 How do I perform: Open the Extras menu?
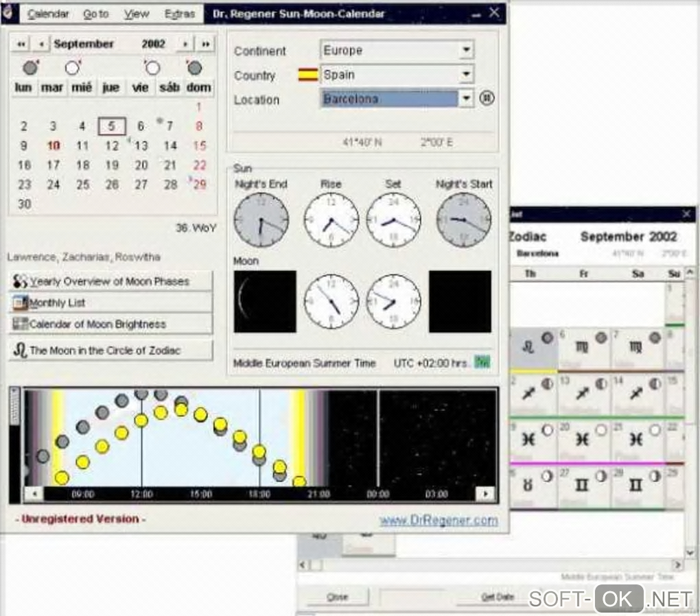(180, 14)
